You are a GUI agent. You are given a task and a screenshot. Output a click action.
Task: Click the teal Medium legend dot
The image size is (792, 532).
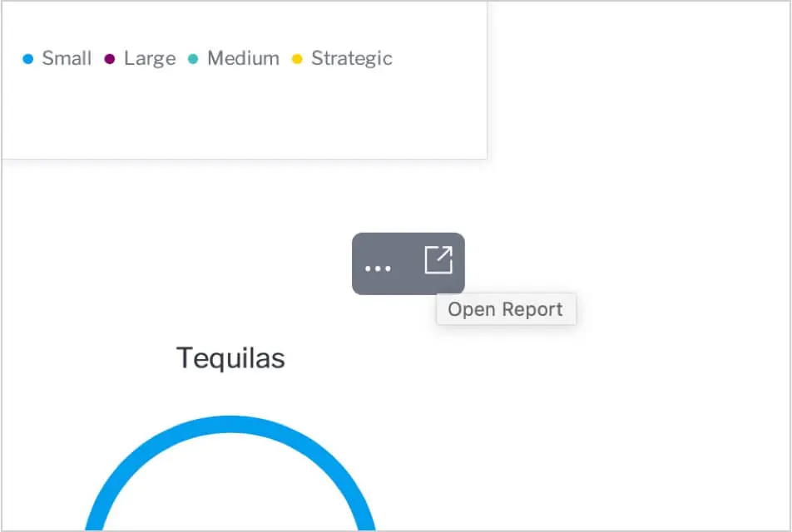tap(193, 59)
